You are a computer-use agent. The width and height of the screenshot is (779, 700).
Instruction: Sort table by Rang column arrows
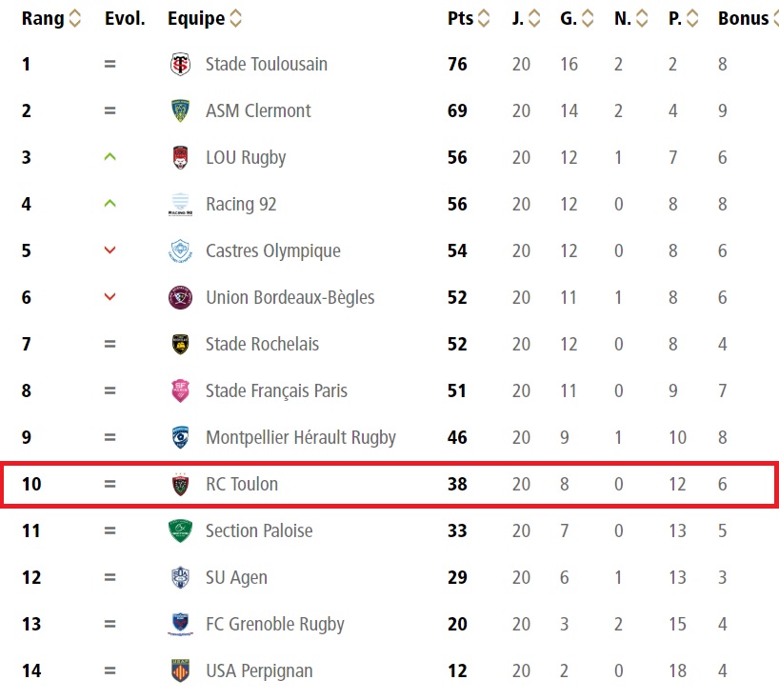pyautogui.click(x=75, y=19)
